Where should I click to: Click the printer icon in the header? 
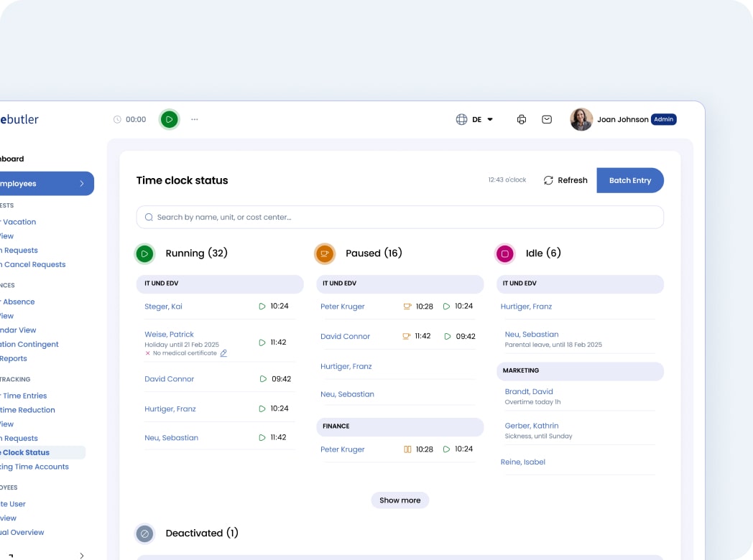click(x=522, y=120)
